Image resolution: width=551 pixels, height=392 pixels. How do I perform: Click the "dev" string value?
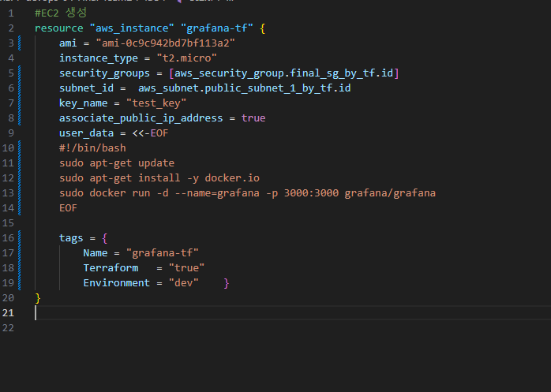[183, 283]
